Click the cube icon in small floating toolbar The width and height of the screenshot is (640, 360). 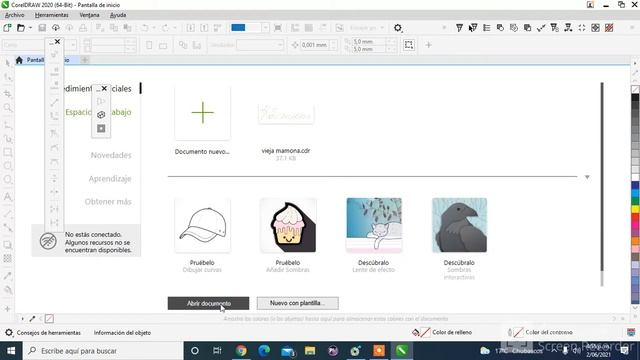coord(101,115)
